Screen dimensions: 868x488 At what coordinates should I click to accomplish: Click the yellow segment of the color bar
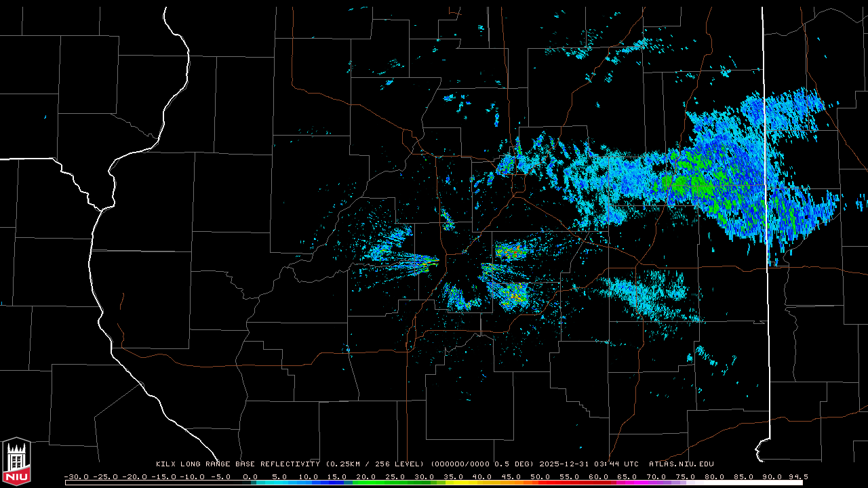point(475,483)
